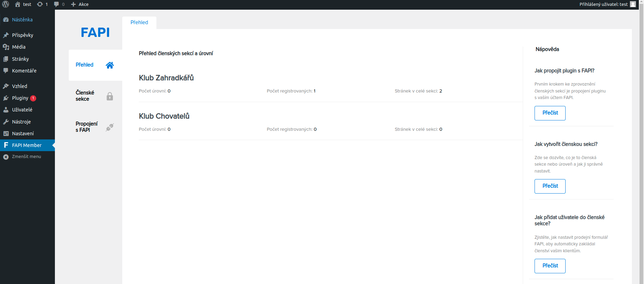Open Přehled in the FAPI side navigation

tap(95, 65)
